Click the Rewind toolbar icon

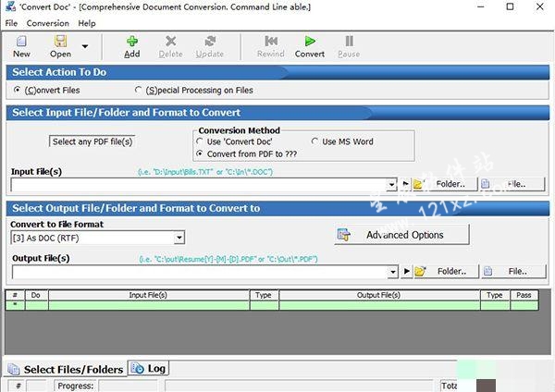[x=270, y=42]
